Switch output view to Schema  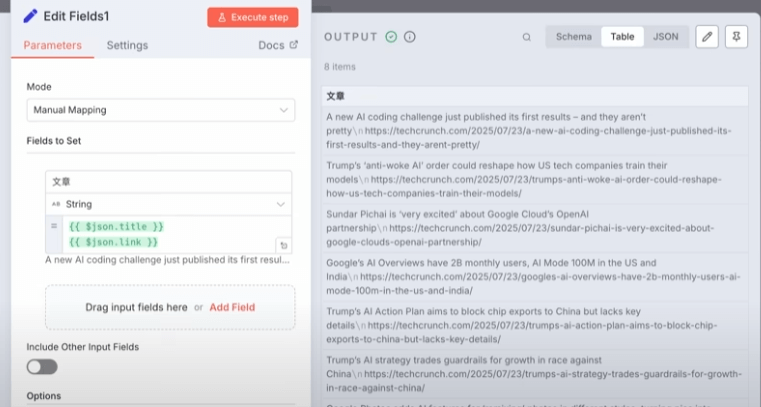click(574, 37)
